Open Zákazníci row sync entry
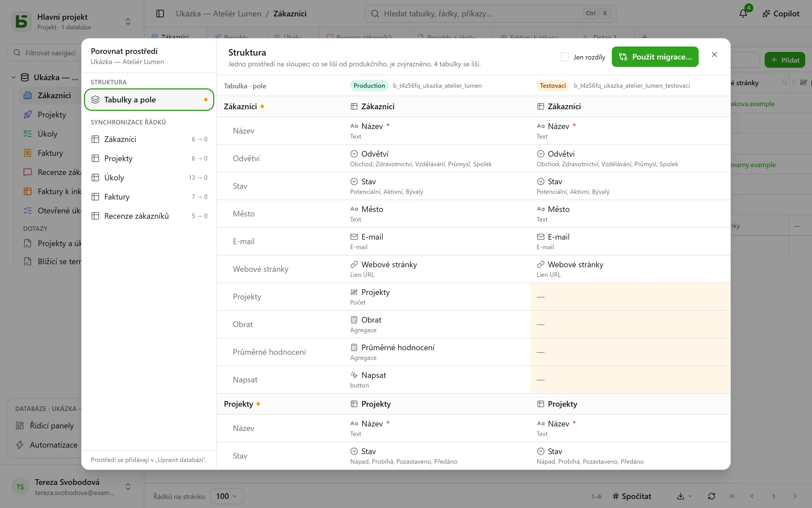The image size is (812, 508). coord(149,139)
